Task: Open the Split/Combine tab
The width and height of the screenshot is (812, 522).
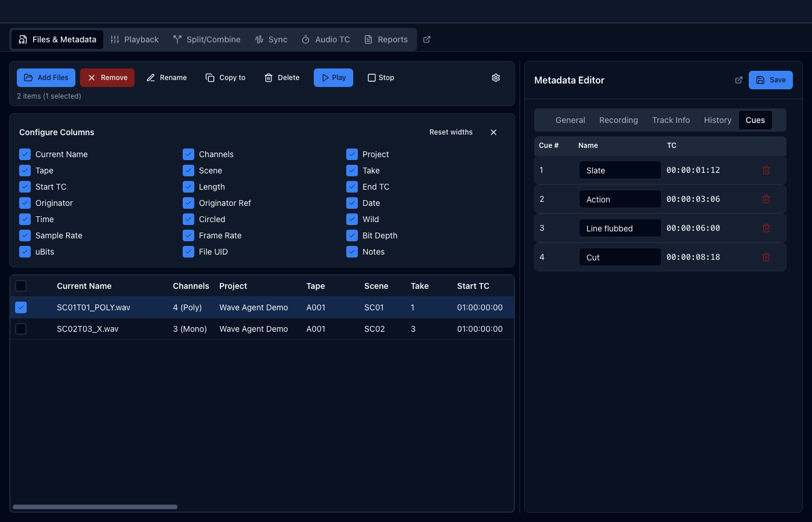Action: (x=206, y=39)
